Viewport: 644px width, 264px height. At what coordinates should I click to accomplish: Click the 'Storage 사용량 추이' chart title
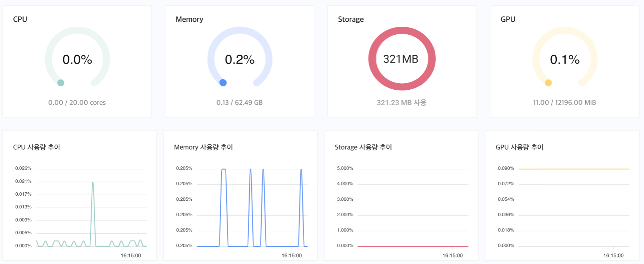[363, 147]
